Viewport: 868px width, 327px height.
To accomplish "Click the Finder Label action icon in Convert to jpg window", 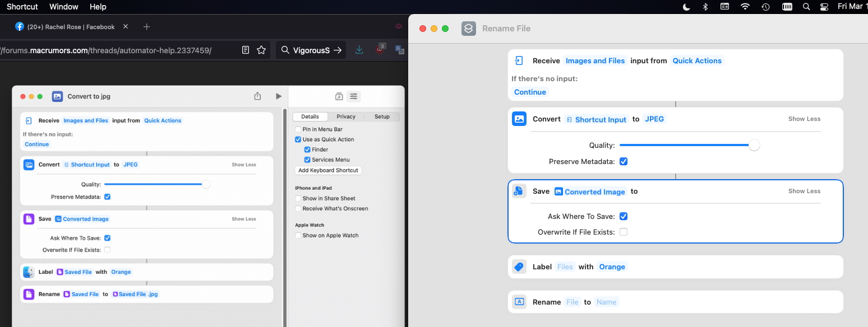I will (29, 272).
